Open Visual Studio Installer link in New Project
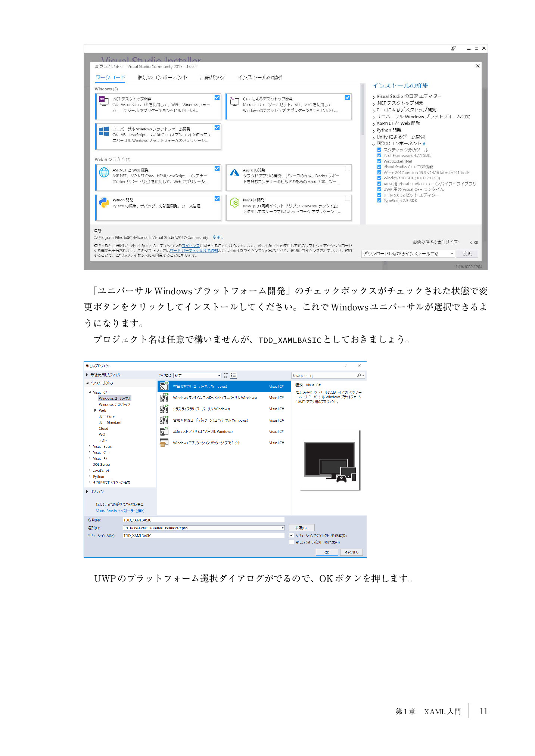This screenshot has width=535, height=756. click(120, 511)
